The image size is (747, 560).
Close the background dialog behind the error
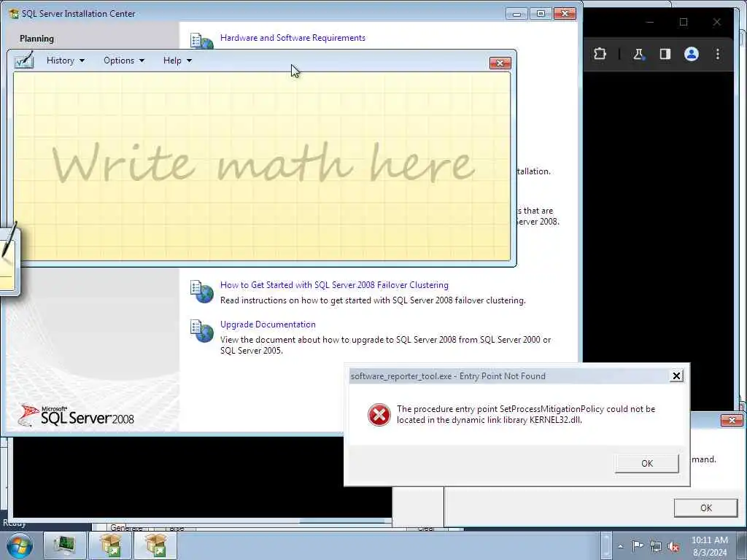731,420
